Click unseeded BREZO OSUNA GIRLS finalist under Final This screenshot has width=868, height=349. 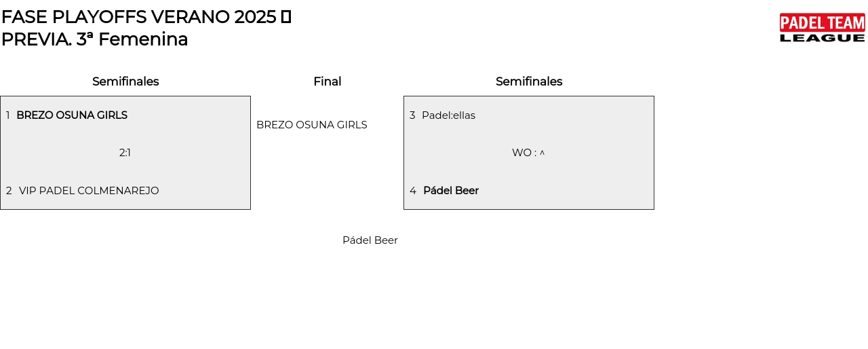coord(311,125)
